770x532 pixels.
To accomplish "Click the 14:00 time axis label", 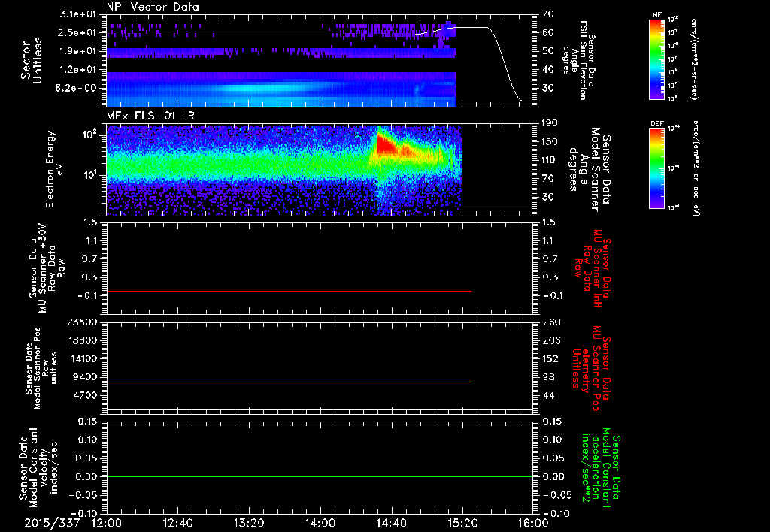I will (320, 523).
